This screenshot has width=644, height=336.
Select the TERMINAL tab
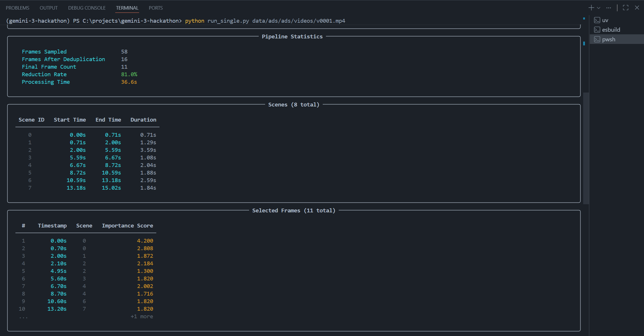(127, 8)
